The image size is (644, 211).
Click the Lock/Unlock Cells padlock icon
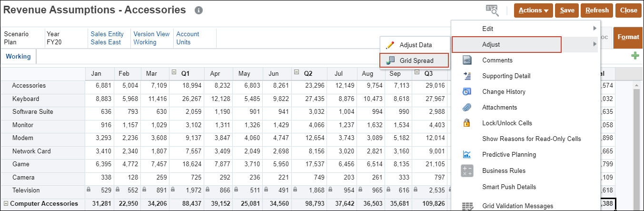467,123
